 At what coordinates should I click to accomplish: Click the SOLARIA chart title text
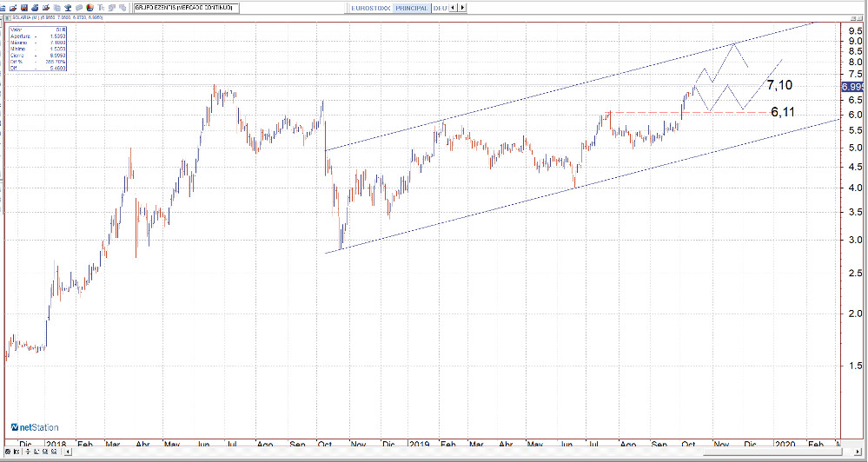(x=59, y=17)
